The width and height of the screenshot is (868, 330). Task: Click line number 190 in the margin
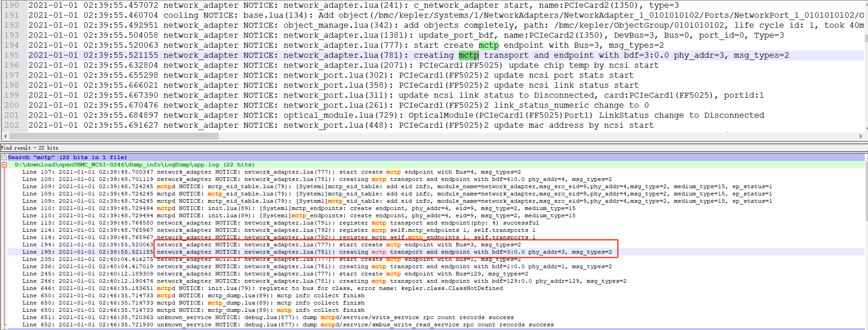tap(12, 5)
